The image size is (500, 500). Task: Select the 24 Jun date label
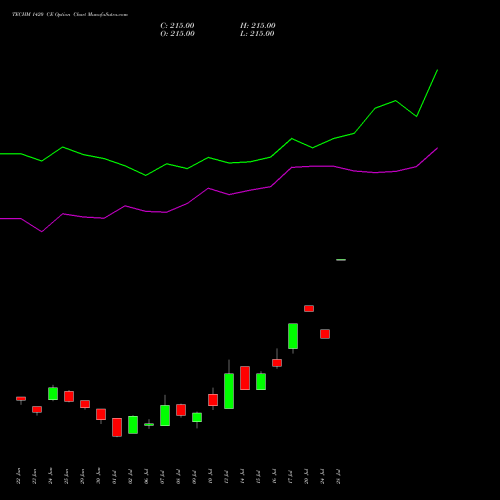[x=51, y=476]
